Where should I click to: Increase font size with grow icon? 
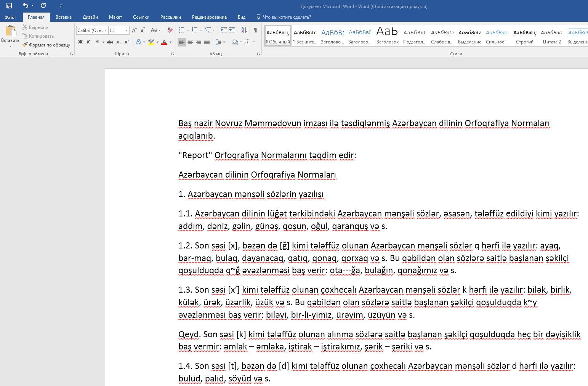click(134, 30)
